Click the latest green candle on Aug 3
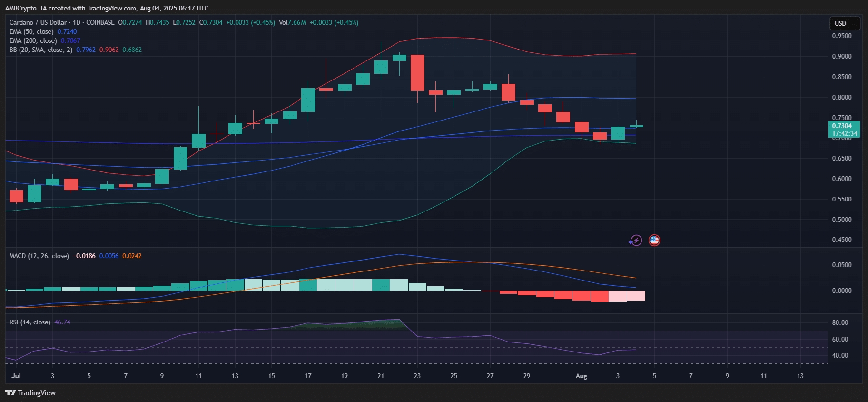The image size is (868, 402). [618, 133]
